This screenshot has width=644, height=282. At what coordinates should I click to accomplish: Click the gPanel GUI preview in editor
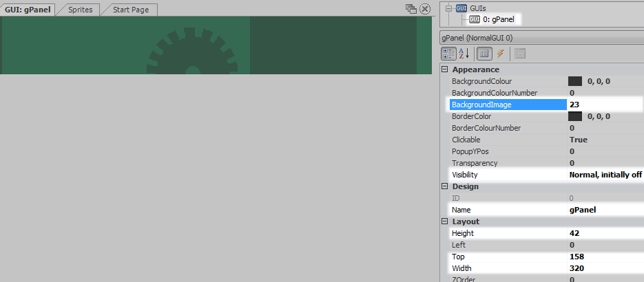point(216,45)
